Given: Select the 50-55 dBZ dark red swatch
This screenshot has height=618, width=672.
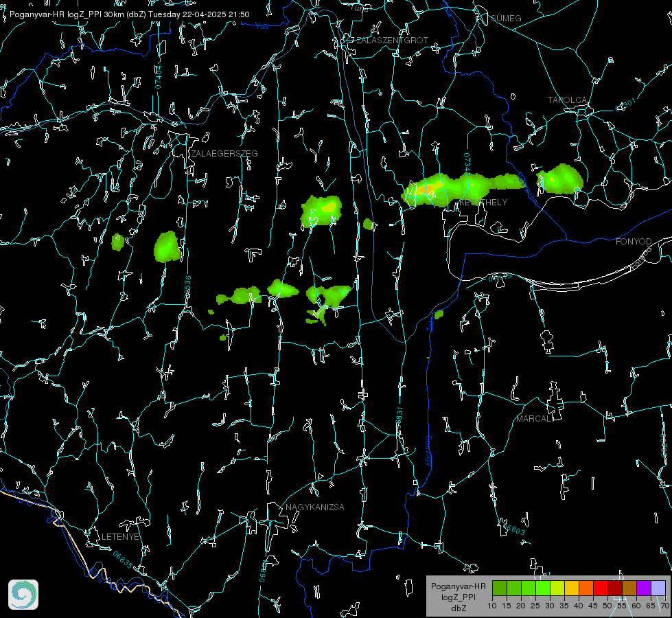Looking at the screenshot, I should 615,588.
